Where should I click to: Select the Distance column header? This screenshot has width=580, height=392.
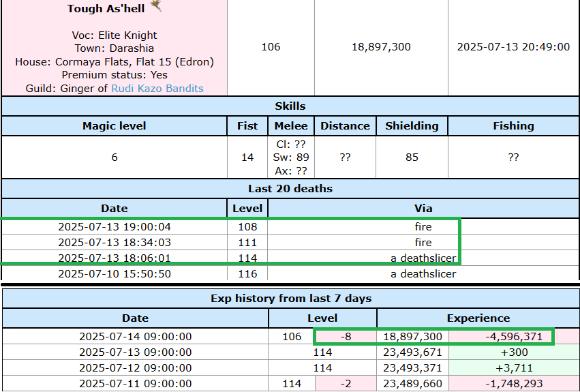click(x=345, y=125)
